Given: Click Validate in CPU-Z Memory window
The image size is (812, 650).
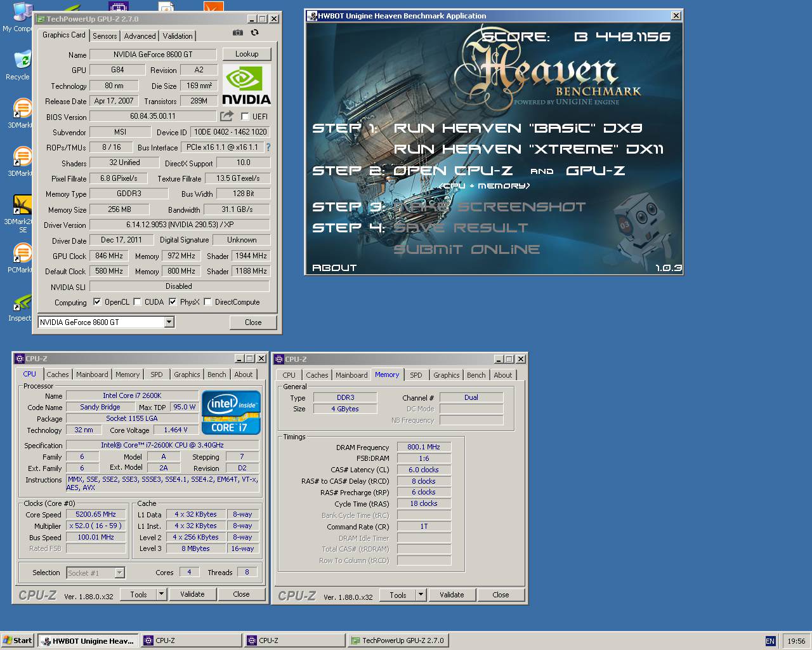Looking at the screenshot, I should tap(452, 595).
